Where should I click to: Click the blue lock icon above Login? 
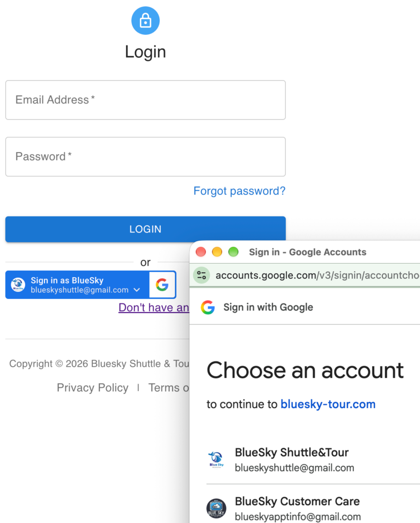tap(145, 20)
